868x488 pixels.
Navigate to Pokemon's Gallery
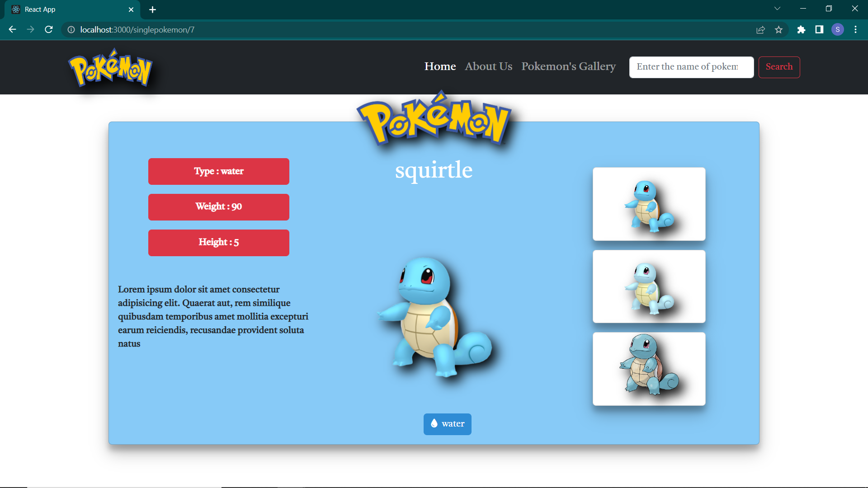pyautogui.click(x=568, y=66)
